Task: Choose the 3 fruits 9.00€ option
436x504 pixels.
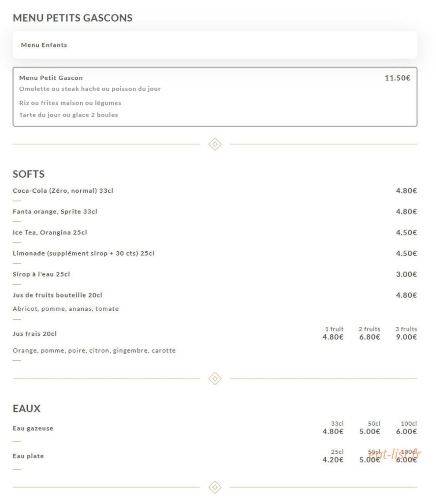Action: click(x=406, y=333)
